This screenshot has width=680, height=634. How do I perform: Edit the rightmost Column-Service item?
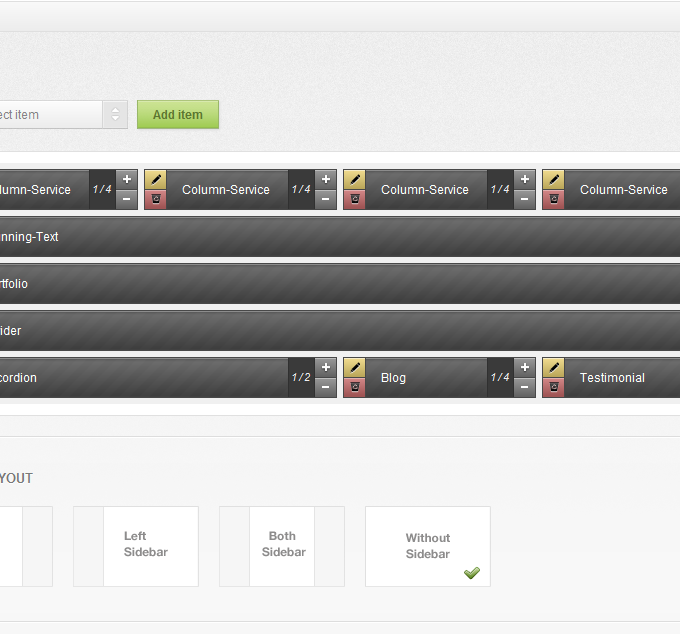(553, 180)
